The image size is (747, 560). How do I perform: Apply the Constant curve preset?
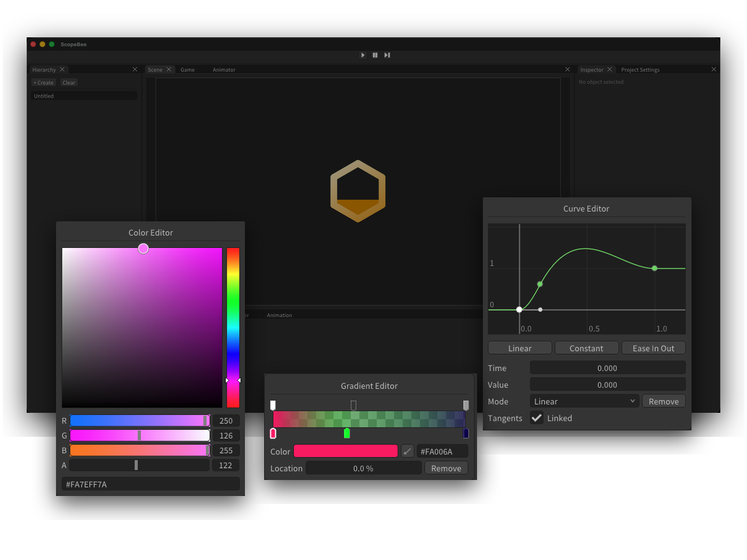[586, 348]
